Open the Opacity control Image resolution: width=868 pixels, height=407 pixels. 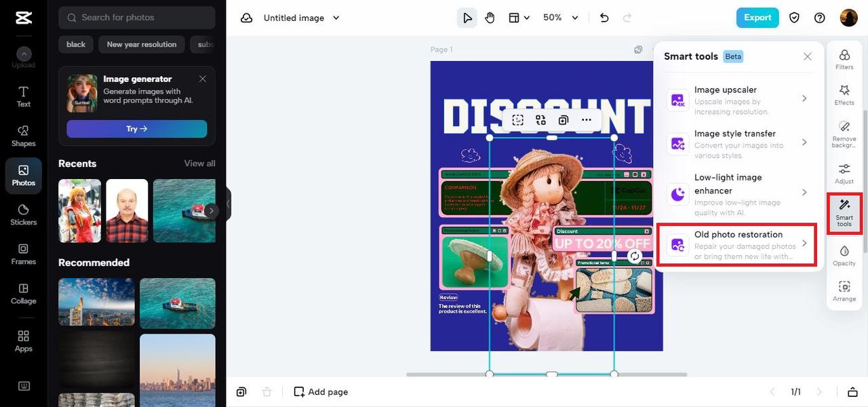point(844,256)
